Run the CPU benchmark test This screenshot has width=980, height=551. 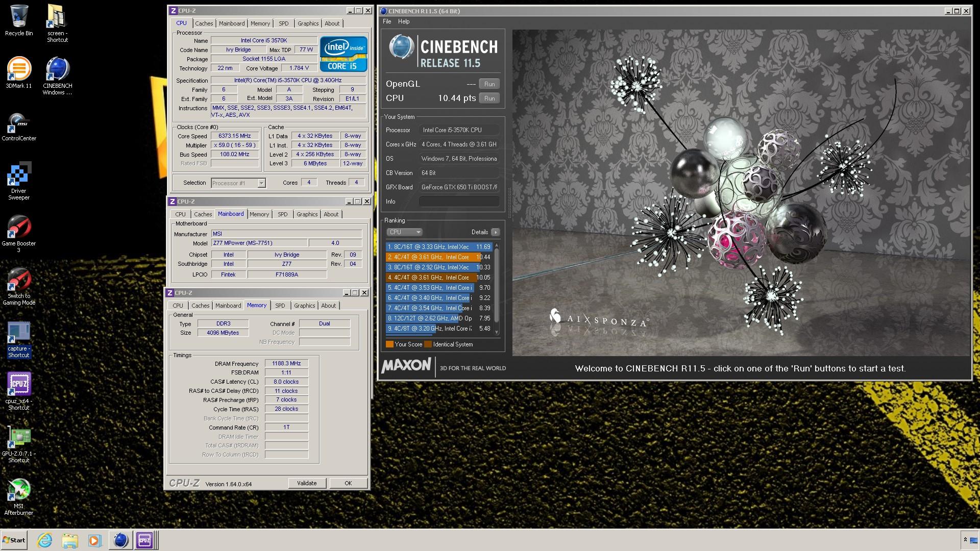coord(489,98)
